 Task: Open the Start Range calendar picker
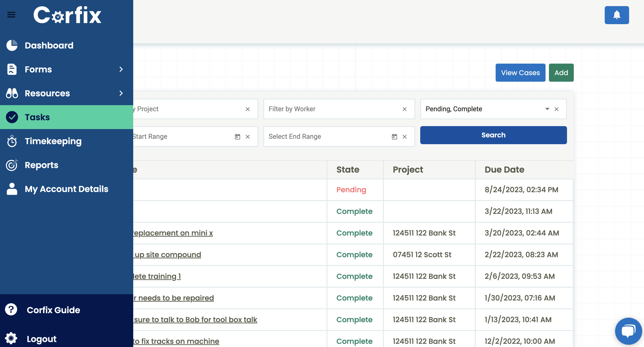tap(237, 137)
